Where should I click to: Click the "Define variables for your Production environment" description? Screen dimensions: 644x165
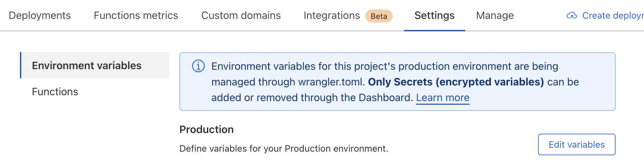(x=283, y=148)
